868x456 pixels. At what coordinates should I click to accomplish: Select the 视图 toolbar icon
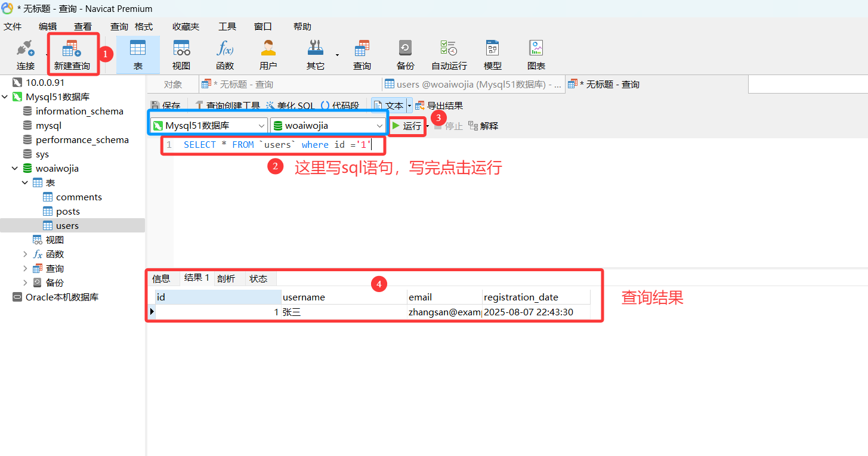(x=181, y=54)
